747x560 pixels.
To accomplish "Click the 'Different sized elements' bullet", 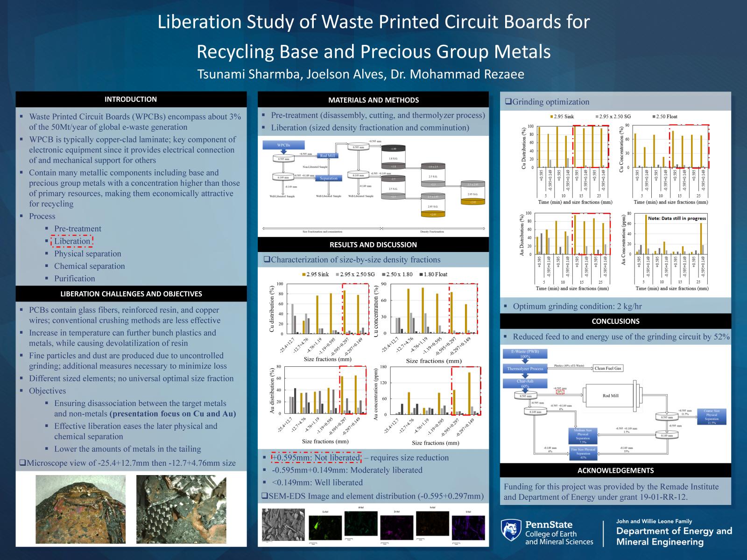I will [x=131, y=378].
